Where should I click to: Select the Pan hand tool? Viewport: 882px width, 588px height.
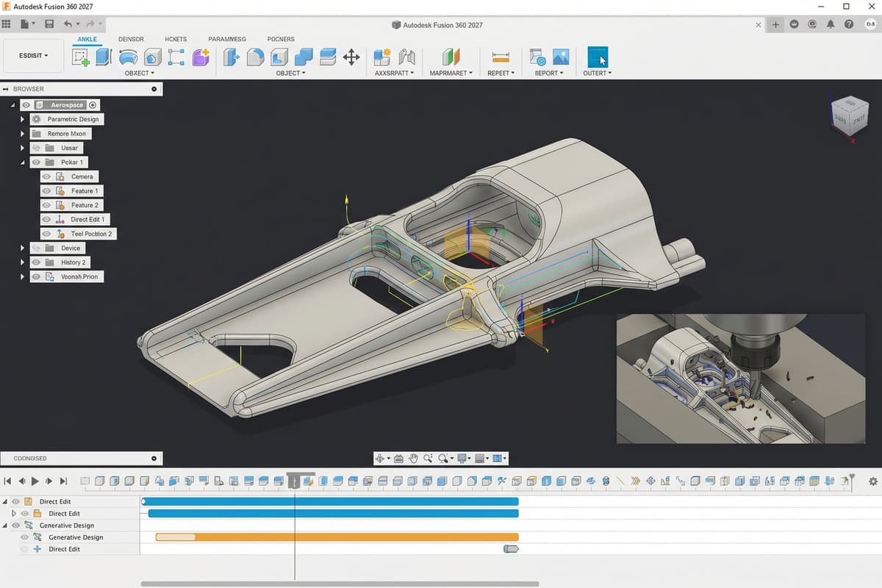(x=413, y=459)
